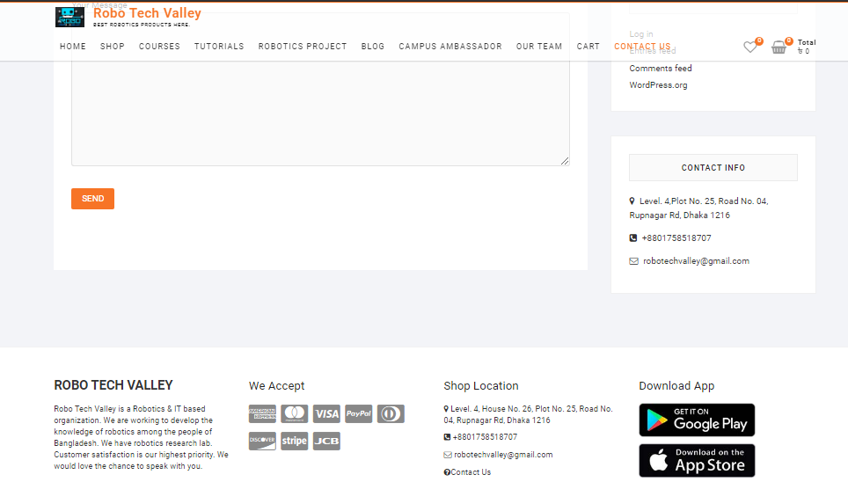The image size is (848, 504).
Task: Click the phone icon in Shop Location footer
Action: coord(447,437)
